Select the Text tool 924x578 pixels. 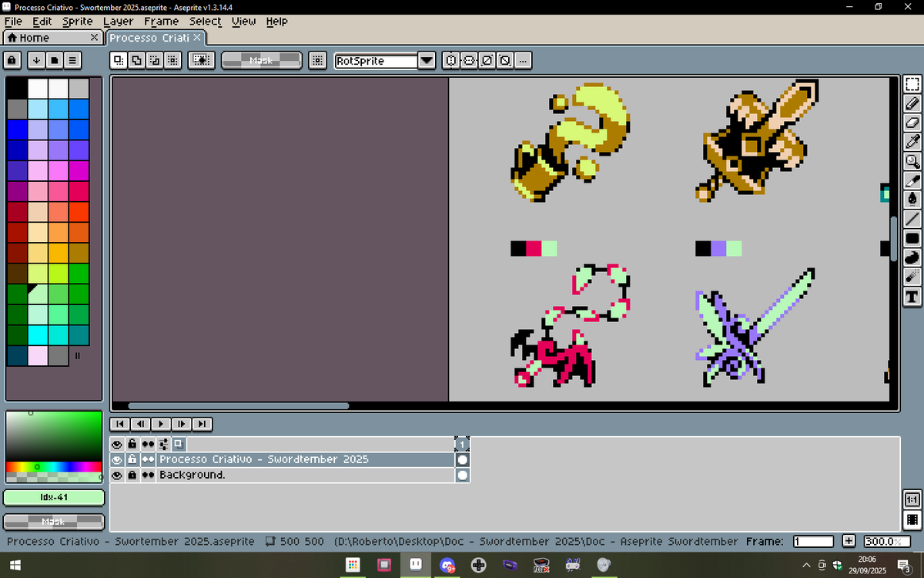coord(912,296)
